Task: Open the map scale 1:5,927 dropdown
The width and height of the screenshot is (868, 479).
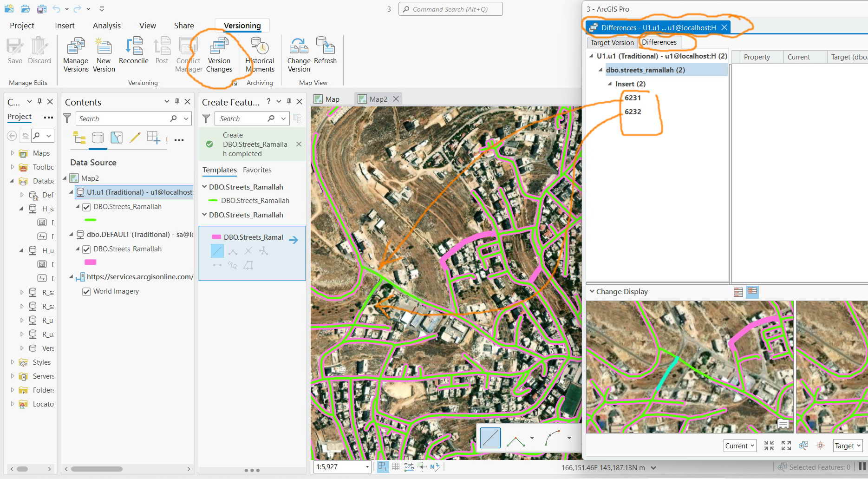Action: 367,467
